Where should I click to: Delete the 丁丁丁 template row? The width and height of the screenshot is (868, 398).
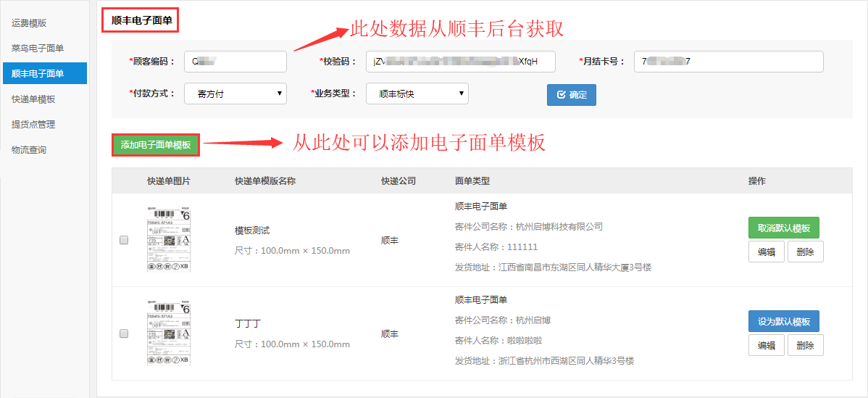pyautogui.click(x=805, y=345)
